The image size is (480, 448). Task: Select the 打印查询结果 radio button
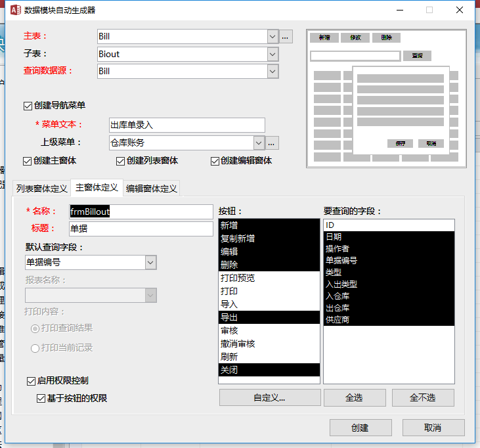tap(35, 328)
